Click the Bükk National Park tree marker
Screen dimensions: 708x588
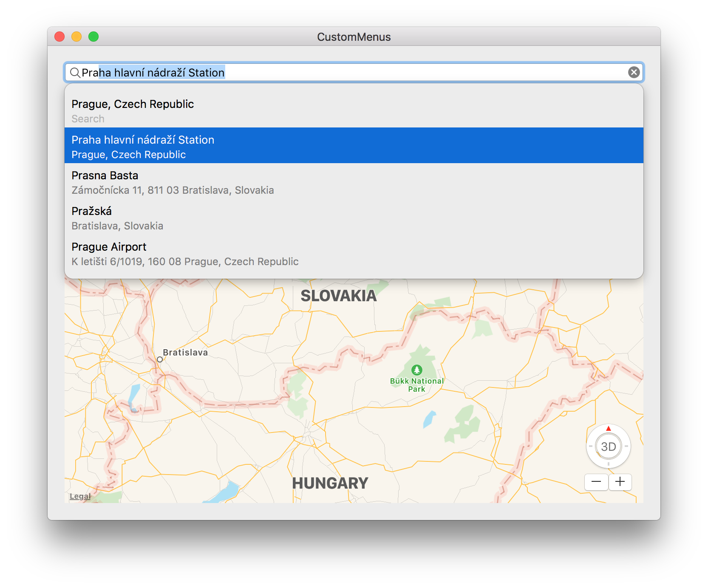point(417,370)
